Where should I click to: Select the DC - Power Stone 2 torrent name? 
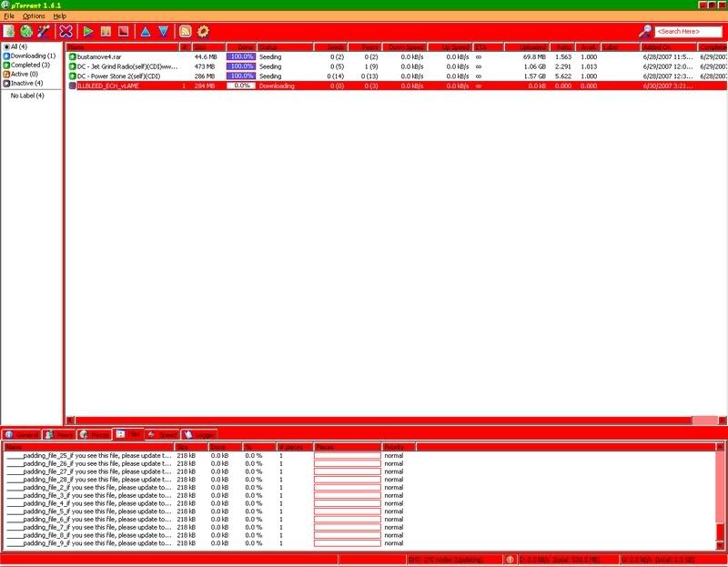point(119,76)
